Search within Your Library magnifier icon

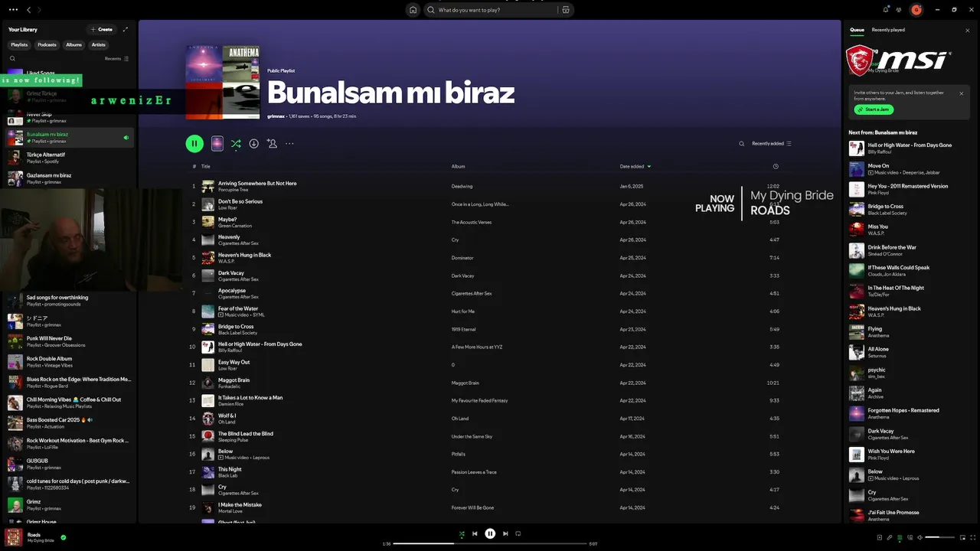(12, 58)
